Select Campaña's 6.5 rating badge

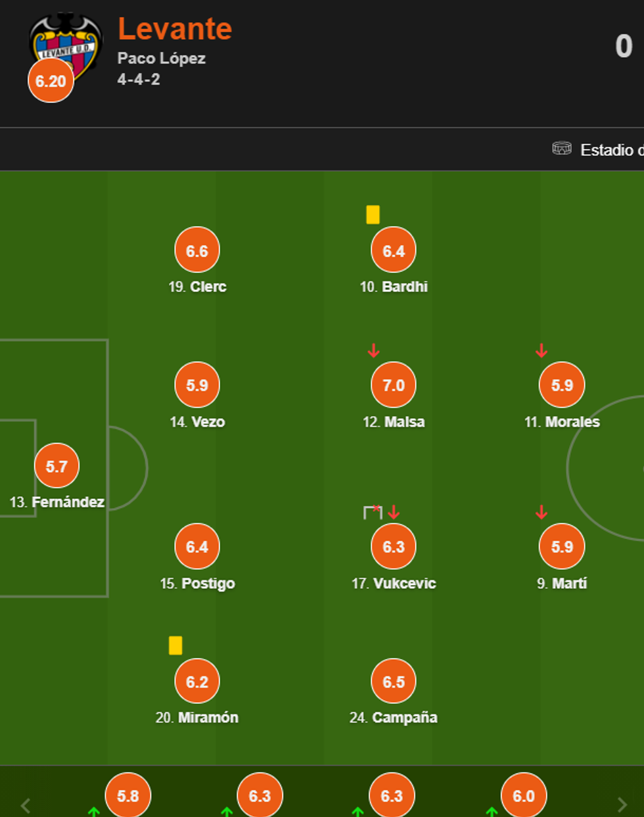[x=394, y=682]
